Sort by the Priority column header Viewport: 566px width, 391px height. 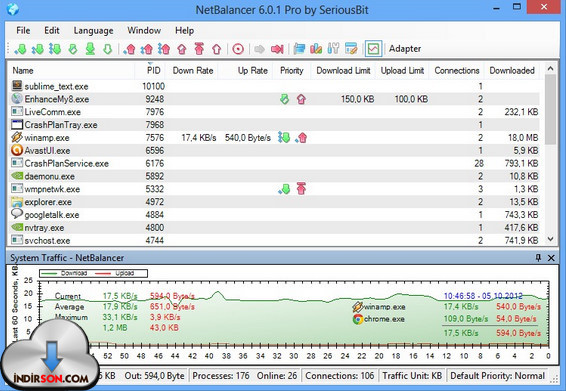(x=292, y=70)
